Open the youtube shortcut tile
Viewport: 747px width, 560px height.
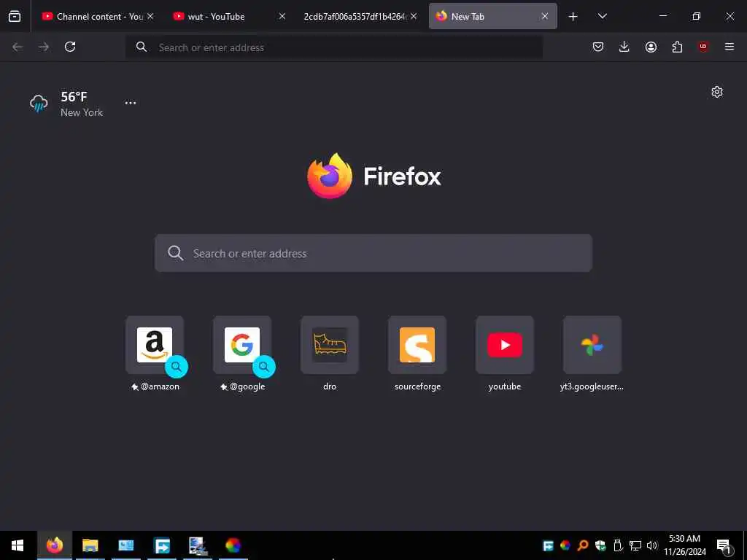[x=505, y=345]
